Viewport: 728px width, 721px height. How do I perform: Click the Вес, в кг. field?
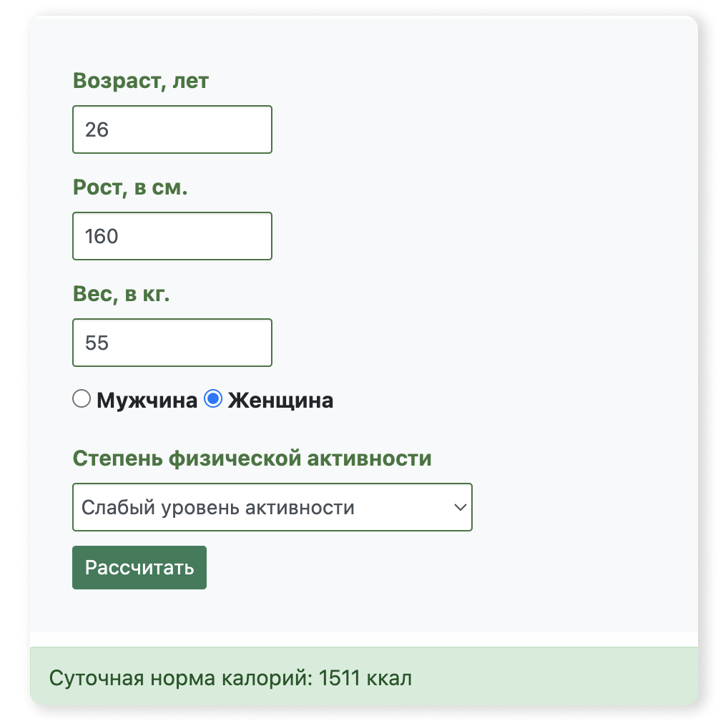(x=172, y=343)
